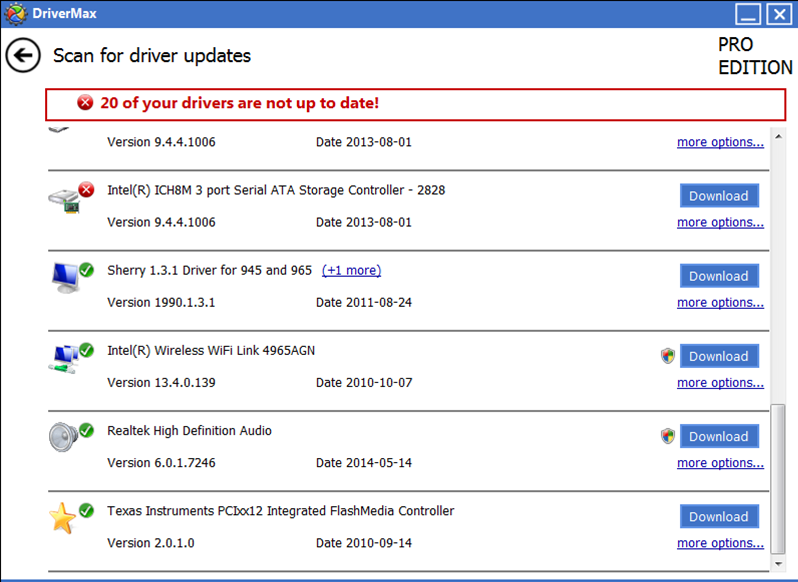
Task: Click the shield icon beside Intel Wireless Download
Action: tap(668, 356)
